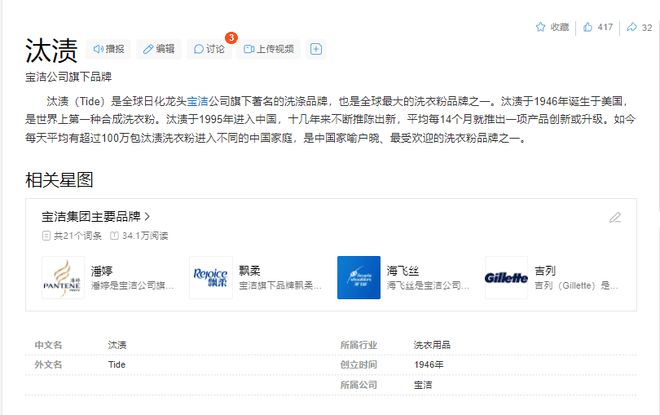Click the 洗衣用品 value in the 所属行业 row
Image resolution: width=660 pixels, height=415 pixels.
(432, 345)
